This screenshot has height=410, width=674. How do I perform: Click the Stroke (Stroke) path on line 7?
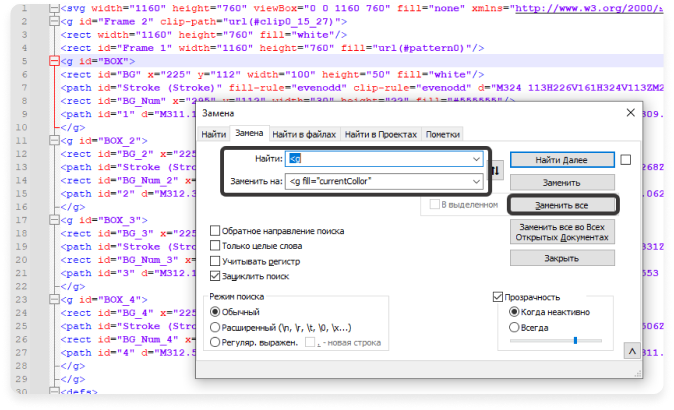(x=362, y=88)
